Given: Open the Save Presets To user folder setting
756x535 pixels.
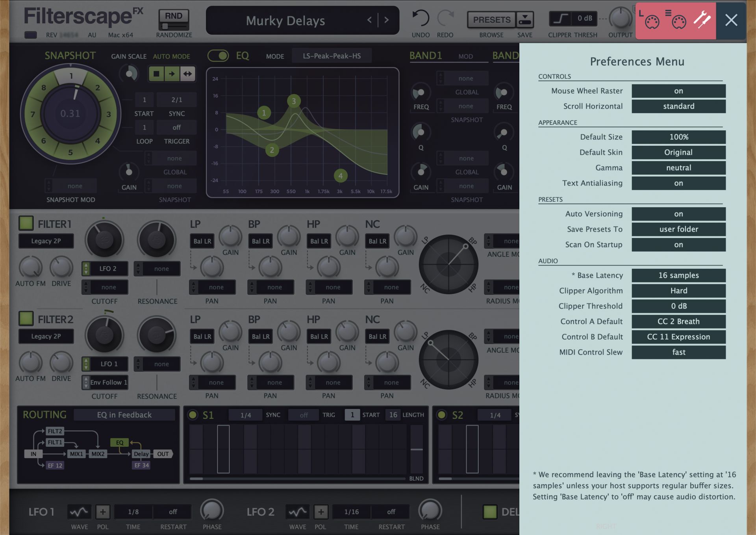Looking at the screenshot, I should [678, 229].
